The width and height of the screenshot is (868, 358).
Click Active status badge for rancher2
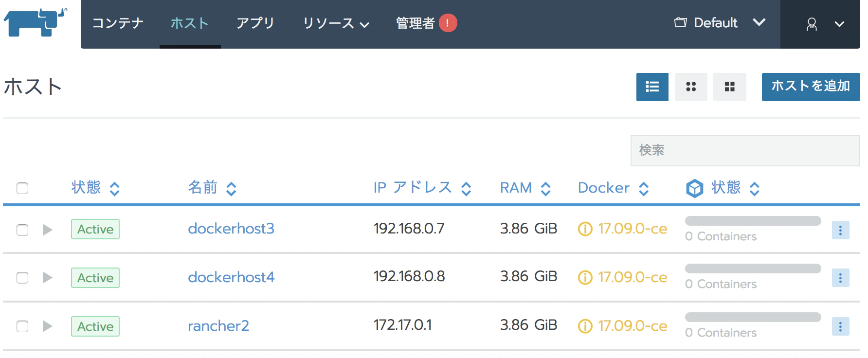95,326
